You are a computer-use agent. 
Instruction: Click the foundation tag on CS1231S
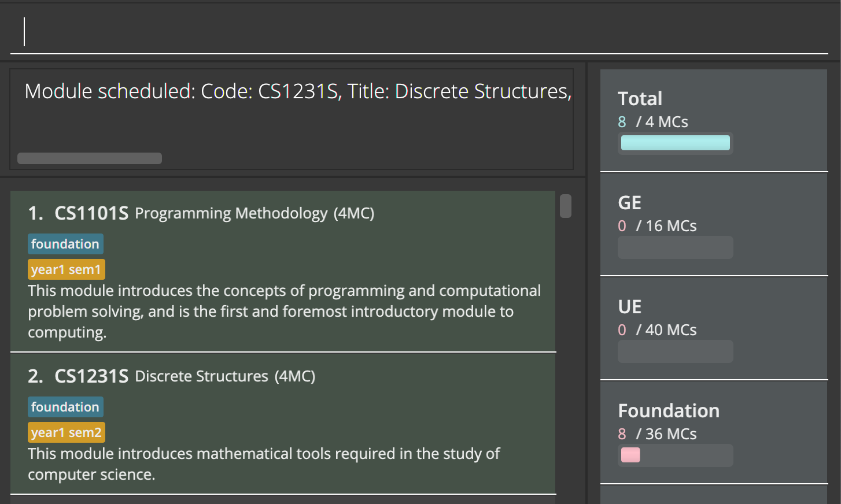coord(65,407)
